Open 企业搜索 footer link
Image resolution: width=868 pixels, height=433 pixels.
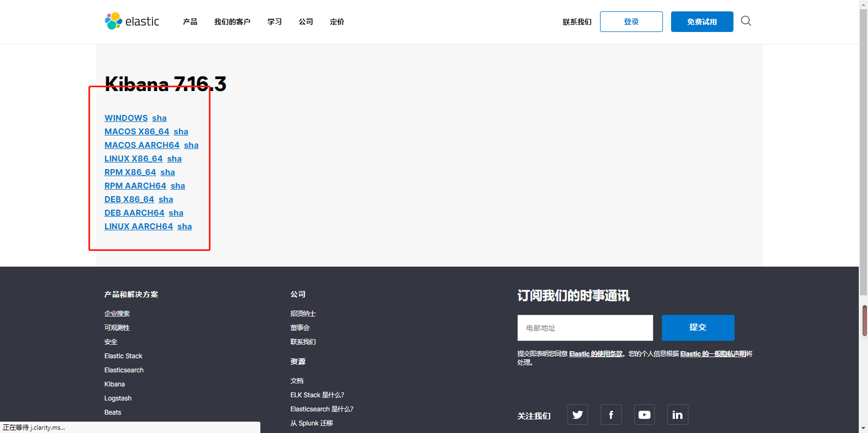117,314
